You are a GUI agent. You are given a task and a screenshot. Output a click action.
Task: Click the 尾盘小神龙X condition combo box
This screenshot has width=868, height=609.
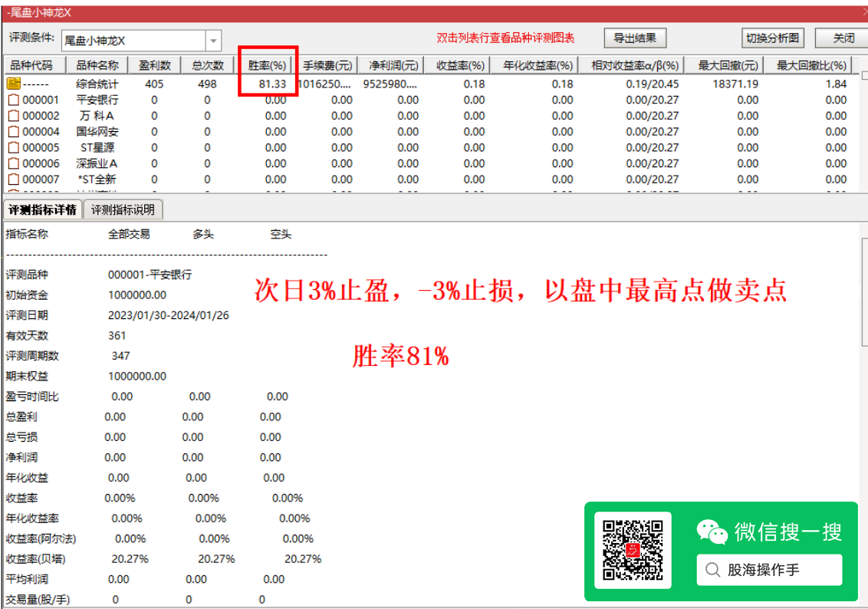[141, 41]
